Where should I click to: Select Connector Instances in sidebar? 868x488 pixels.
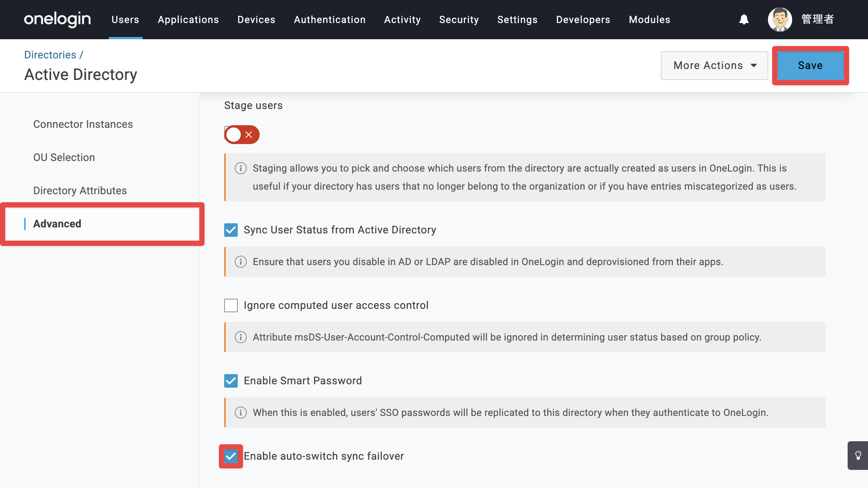click(83, 124)
